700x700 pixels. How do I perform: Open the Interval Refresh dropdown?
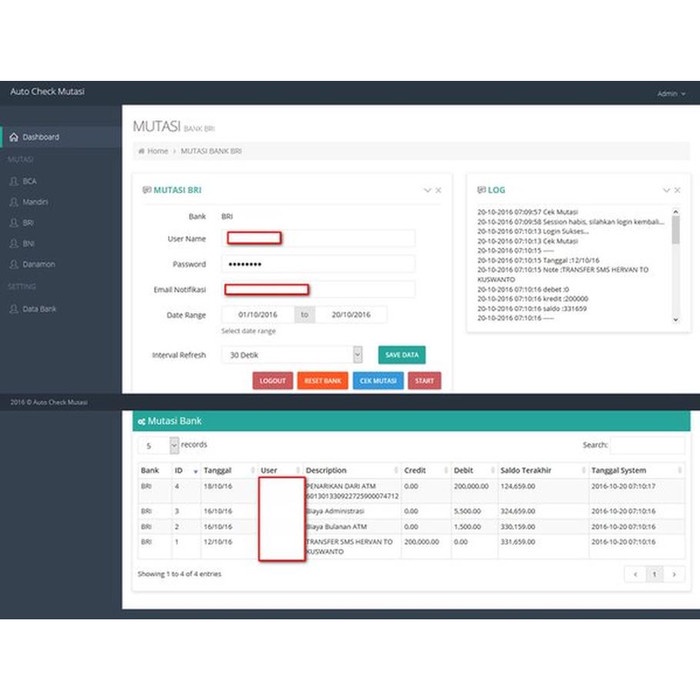click(x=292, y=355)
